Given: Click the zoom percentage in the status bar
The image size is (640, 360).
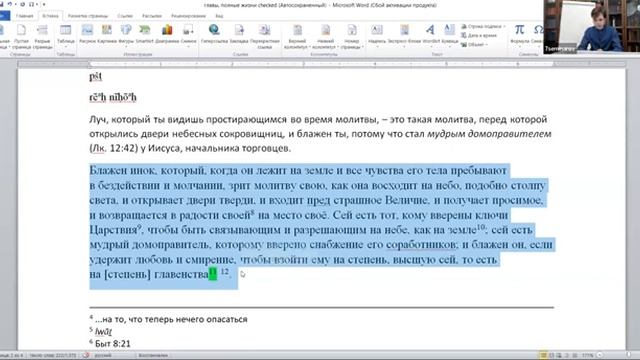Looking at the screenshot, I should coord(587,356).
